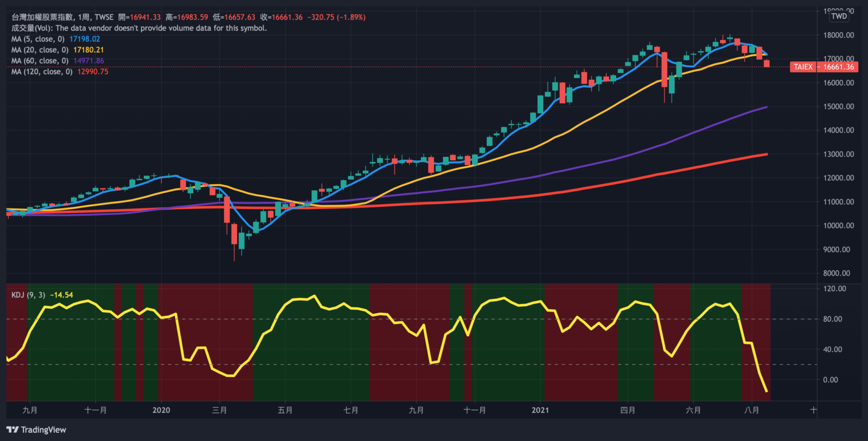Click the 2020 label on time axis
868x441 pixels.
pyautogui.click(x=161, y=410)
